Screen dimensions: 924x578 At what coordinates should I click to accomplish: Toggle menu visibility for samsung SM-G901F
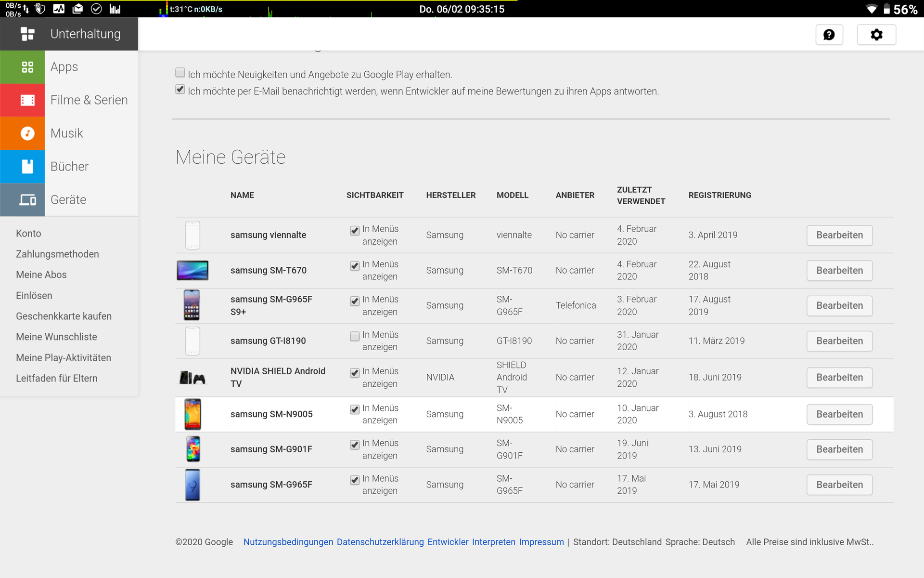tap(355, 444)
